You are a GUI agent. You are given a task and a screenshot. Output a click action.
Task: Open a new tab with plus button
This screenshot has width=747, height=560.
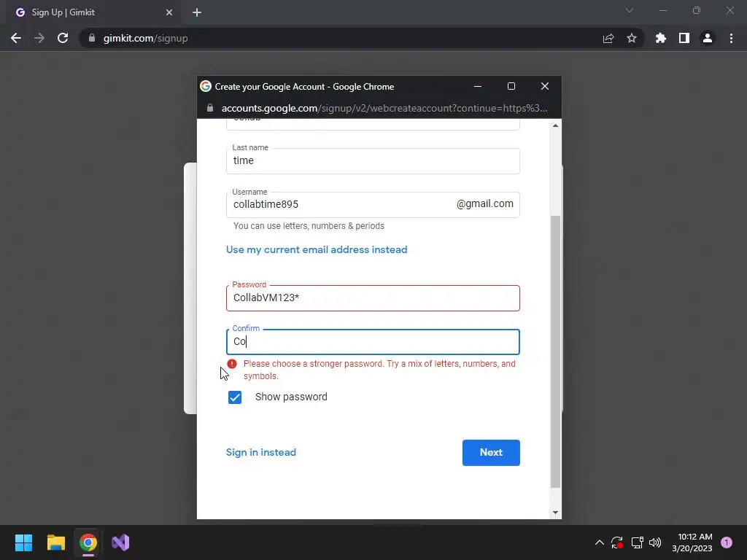[x=197, y=12]
